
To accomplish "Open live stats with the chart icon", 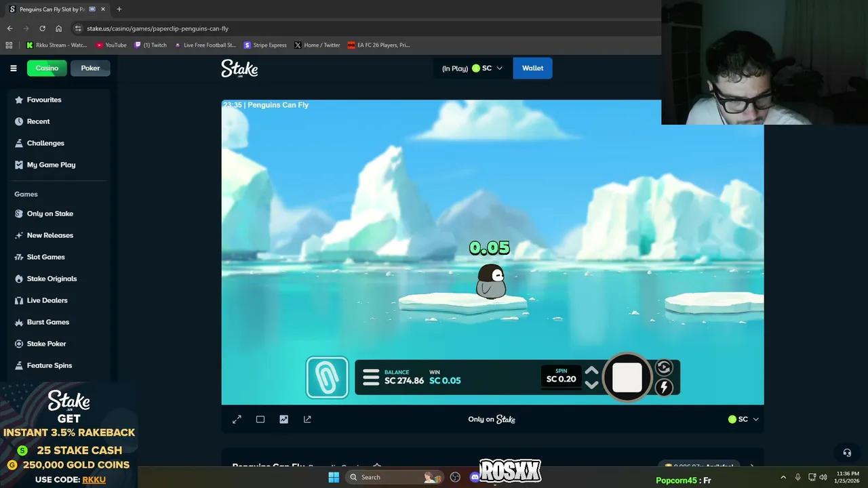I will [x=283, y=419].
